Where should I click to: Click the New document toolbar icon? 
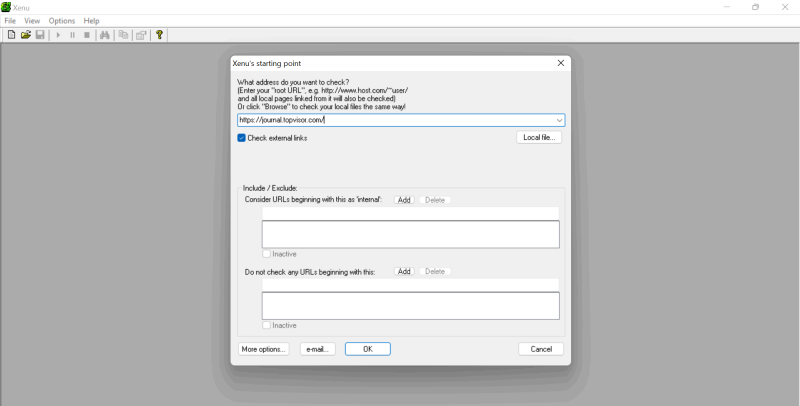11,35
